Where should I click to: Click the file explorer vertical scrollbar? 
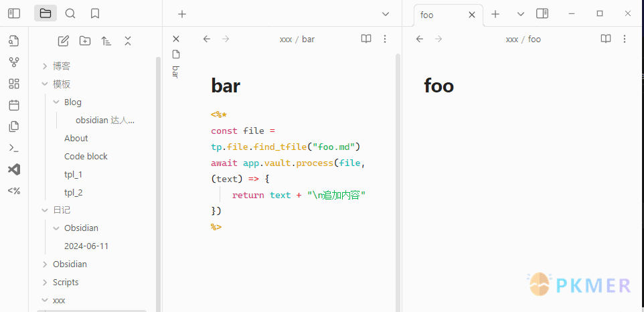coord(159,184)
